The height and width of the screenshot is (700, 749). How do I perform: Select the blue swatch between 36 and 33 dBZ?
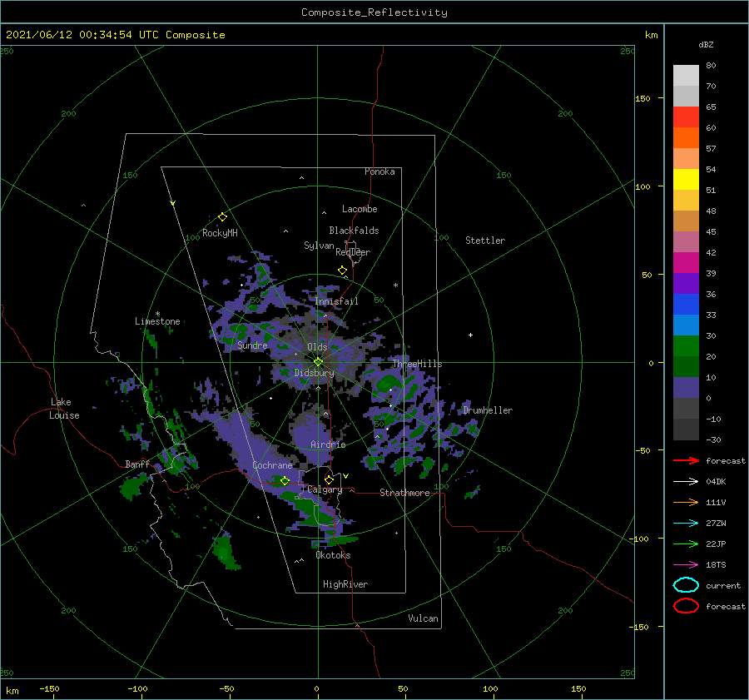coord(686,305)
